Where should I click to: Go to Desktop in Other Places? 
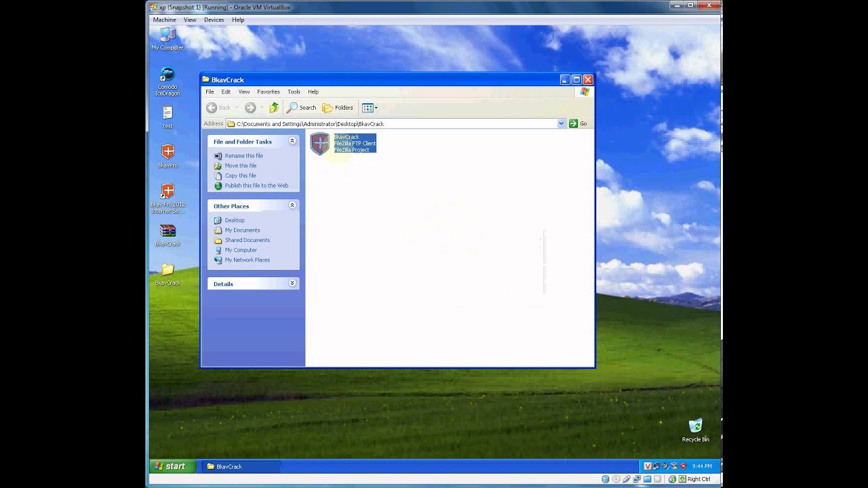click(x=235, y=220)
